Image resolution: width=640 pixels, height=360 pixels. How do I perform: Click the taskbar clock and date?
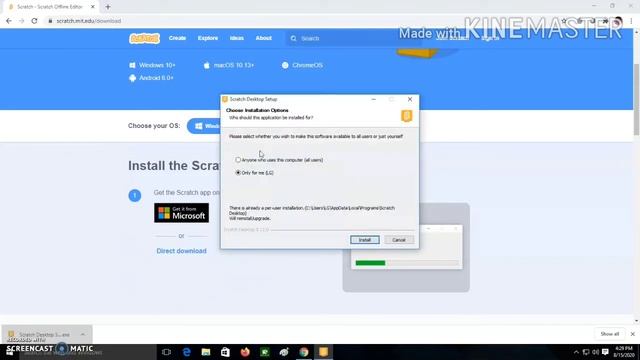(624, 352)
